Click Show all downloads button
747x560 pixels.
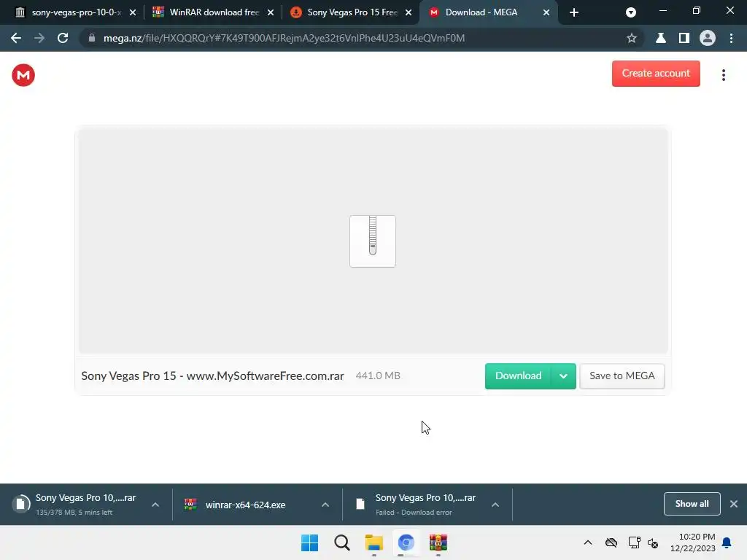692,504
